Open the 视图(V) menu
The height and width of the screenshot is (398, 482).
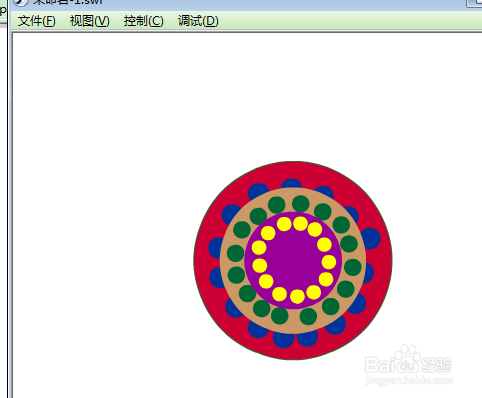[x=90, y=21]
